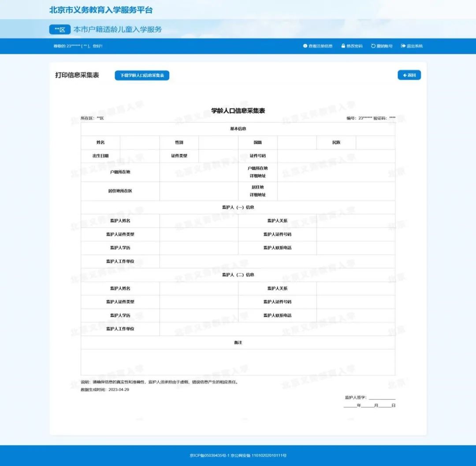
Task: Click the empty 备注 remarks area
Action: pyautogui.click(x=238, y=362)
